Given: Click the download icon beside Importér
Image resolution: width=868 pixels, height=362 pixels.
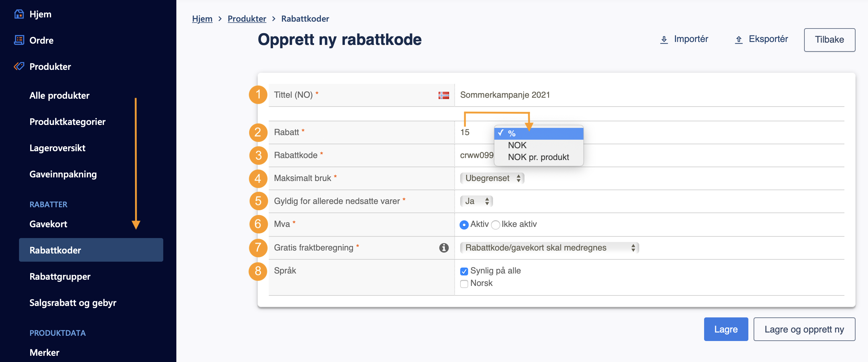Looking at the screenshot, I should tap(664, 40).
